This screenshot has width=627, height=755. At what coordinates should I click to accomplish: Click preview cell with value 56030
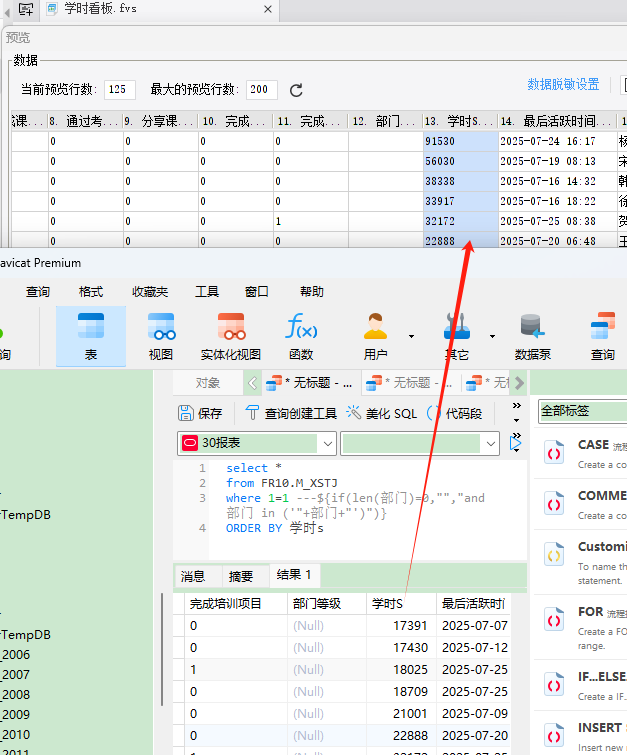[460, 161]
